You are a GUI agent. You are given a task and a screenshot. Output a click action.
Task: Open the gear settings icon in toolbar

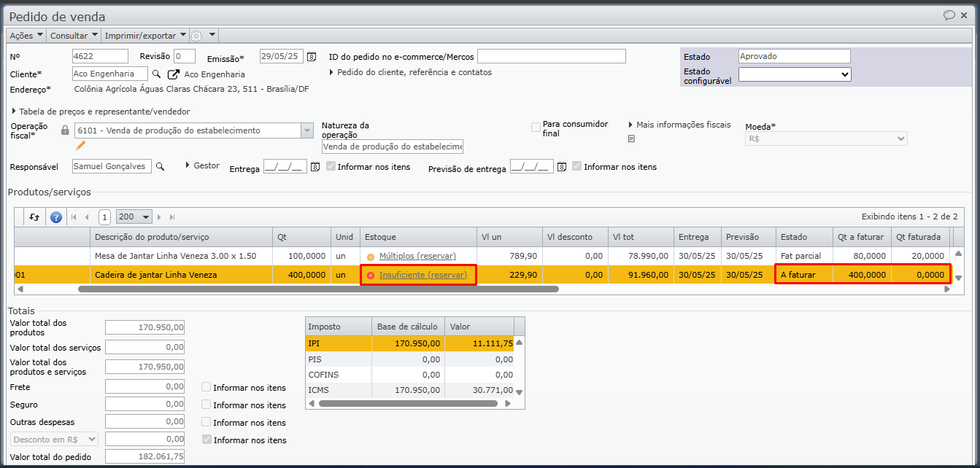tap(196, 36)
